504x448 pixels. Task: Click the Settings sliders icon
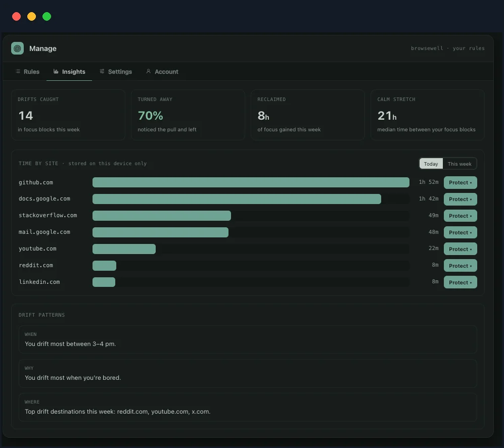tap(102, 71)
